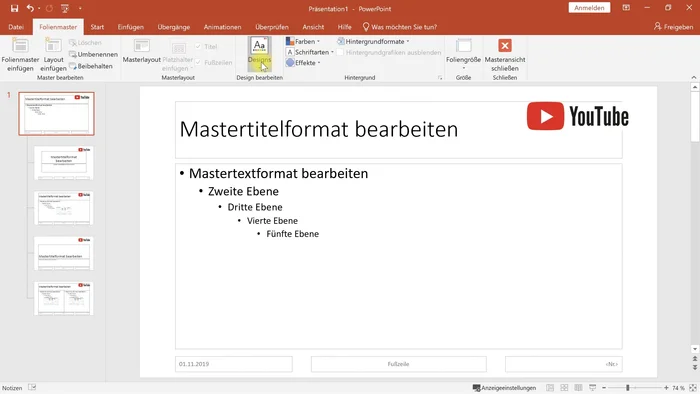Screen dimensions: 700x394
Task: Click the date placeholder 01.11.2019
Action: tap(234, 364)
